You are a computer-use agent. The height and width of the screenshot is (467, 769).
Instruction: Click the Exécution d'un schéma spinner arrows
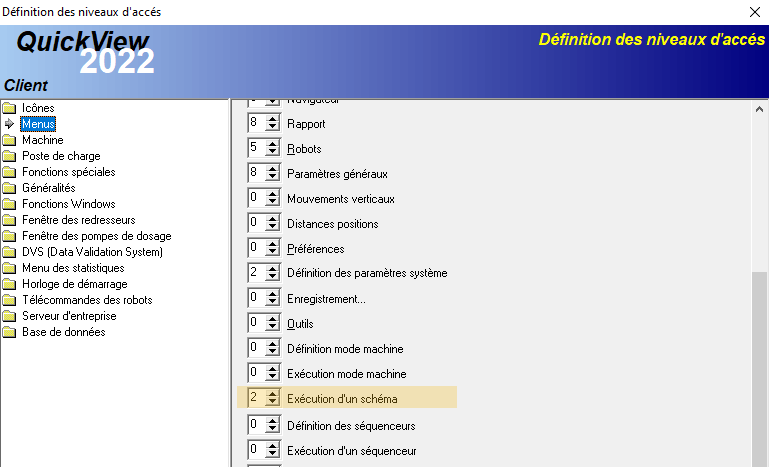(273, 397)
